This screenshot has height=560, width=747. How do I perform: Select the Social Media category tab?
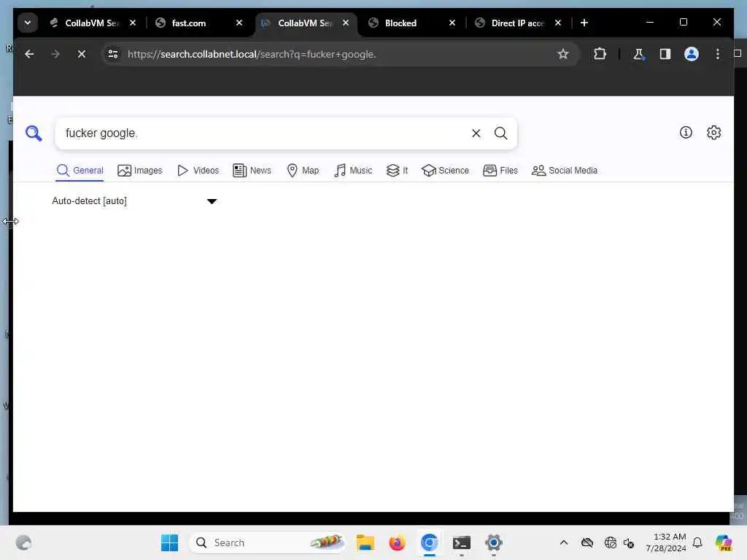coord(565,171)
